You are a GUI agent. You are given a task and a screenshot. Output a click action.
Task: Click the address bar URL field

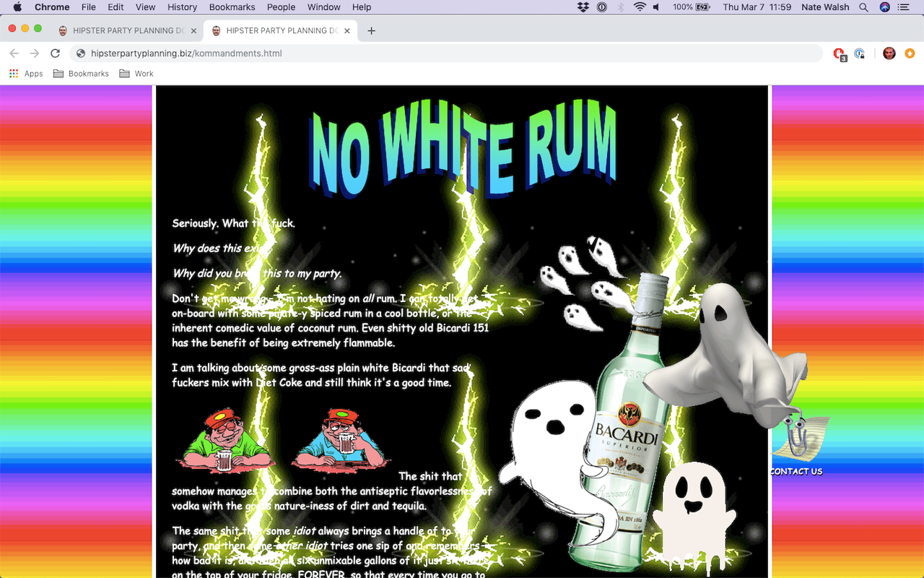point(446,53)
